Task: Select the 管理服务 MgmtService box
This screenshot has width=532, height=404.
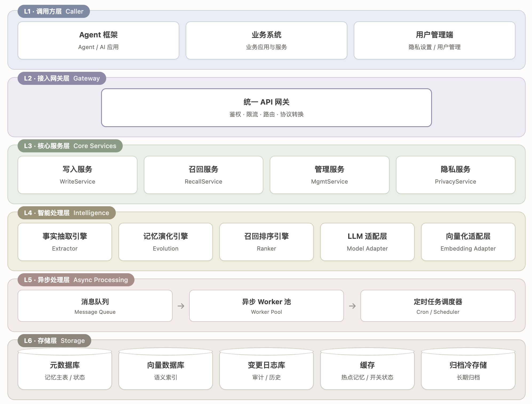Action: 329,175
